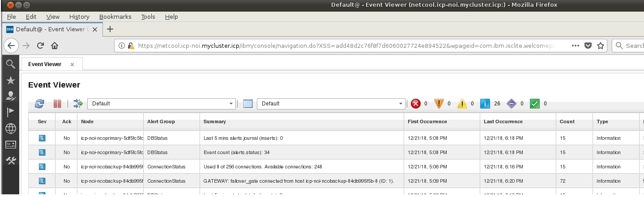Sort by the Last Occurrence column header
The width and height of the screenshot is (644, 197).
point(518,122)
